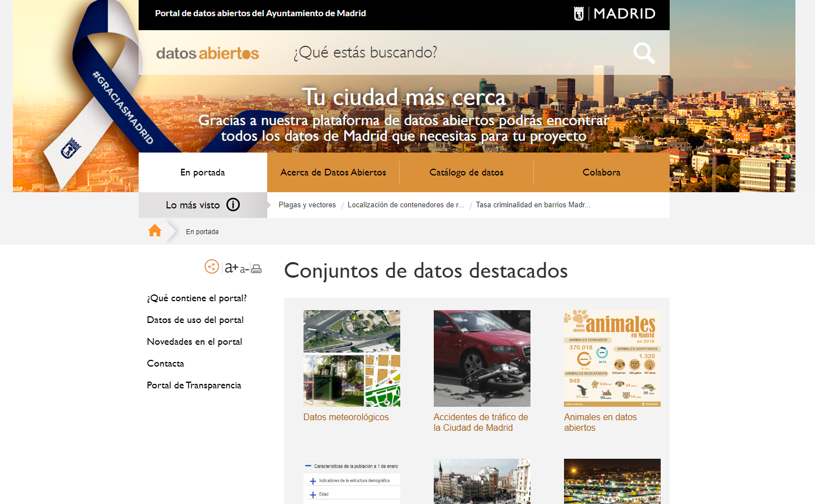Click the info icon beside Lo más visto
The image size is (815, 504).
coord(233,205)
